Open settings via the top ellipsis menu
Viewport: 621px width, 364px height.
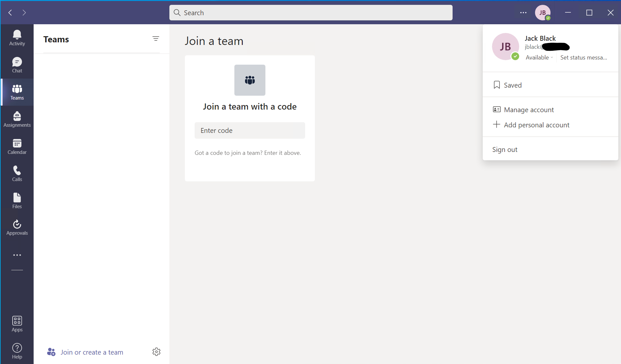click(x=523, y=13)
